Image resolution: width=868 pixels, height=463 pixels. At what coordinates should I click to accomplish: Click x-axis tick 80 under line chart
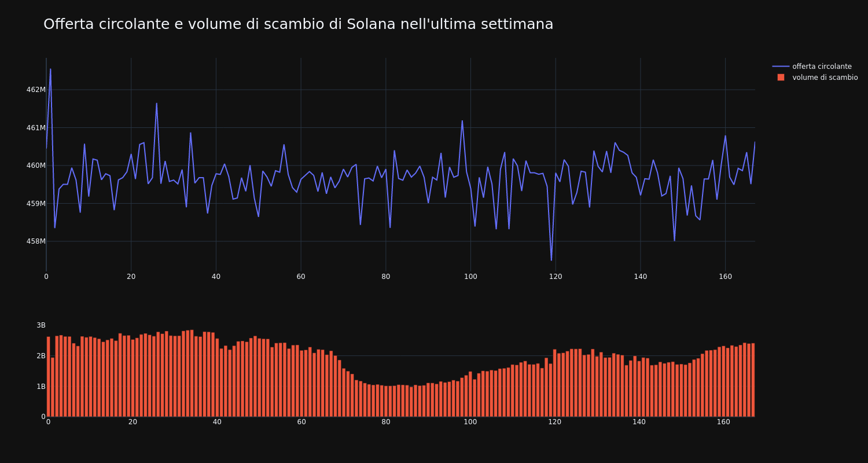coord(385,277)
